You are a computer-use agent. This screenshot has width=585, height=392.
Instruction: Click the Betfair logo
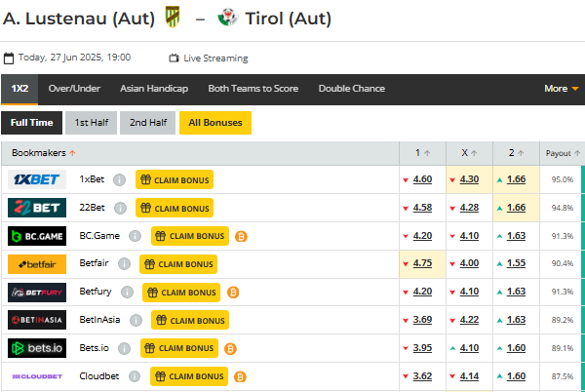[x=37, y=264]
